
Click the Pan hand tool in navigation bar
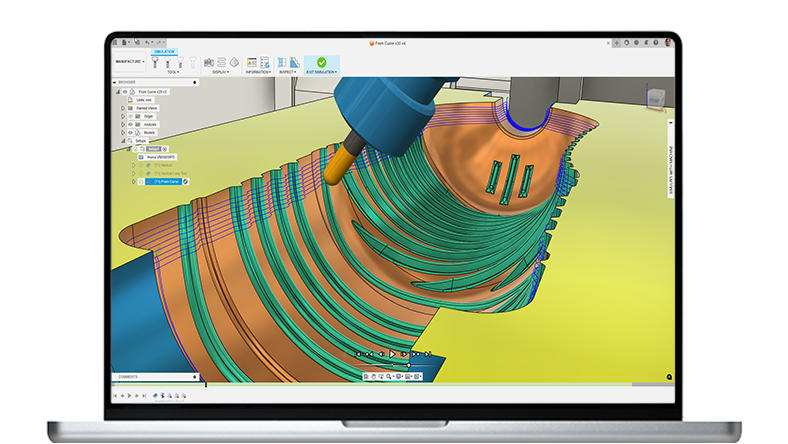373,376
